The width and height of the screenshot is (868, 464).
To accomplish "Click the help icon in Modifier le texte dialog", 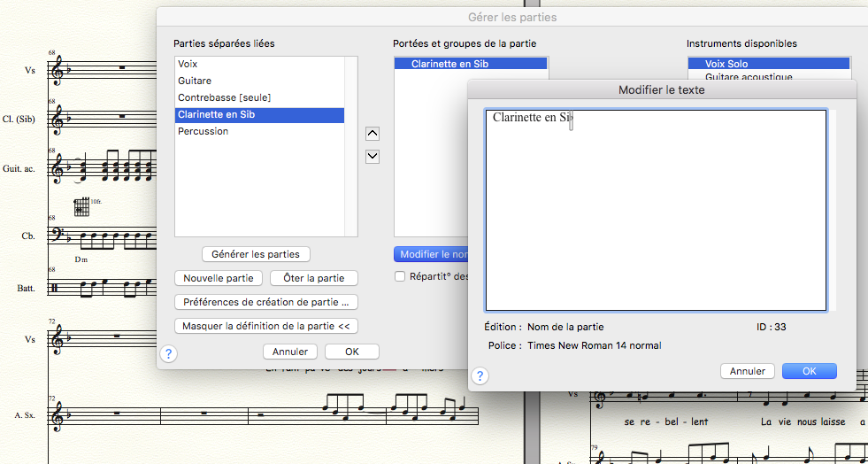I will click(480, 375).
